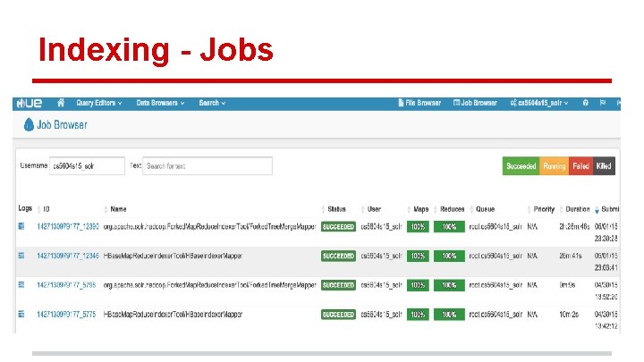Screen dimensions: 644x362
Task: Toggle the Running status filter
Action: pyautogui.click(x=554, y=166)
